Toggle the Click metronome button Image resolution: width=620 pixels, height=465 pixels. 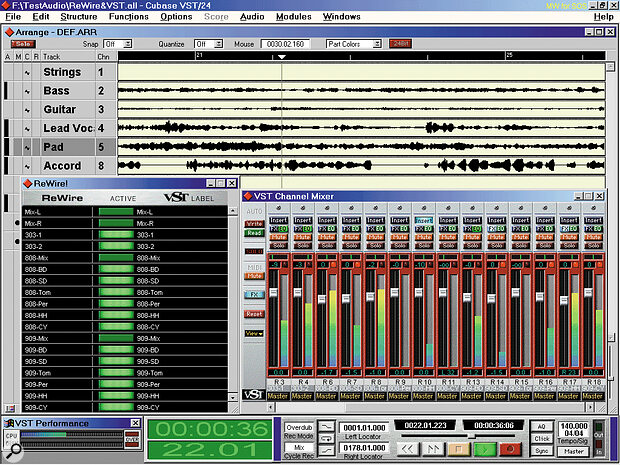tap(542, 439)
